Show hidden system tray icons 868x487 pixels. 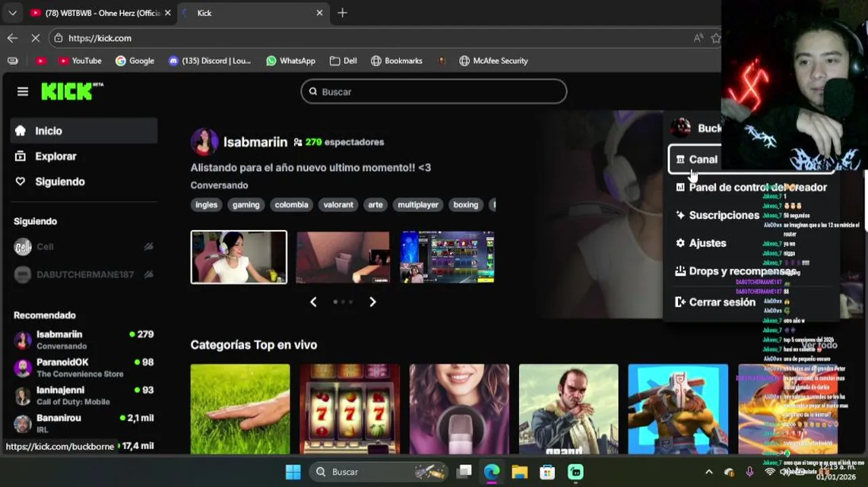708,472
